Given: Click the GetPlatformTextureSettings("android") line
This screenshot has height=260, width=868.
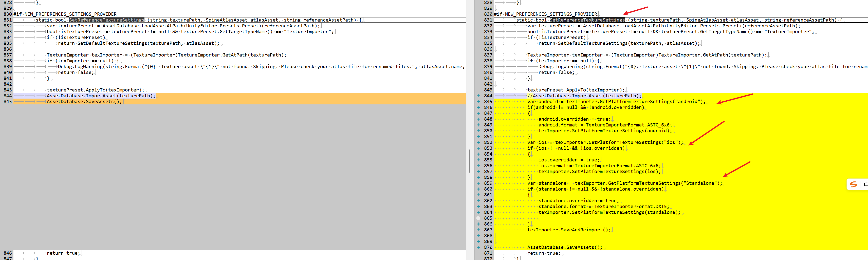Looking at the screenshot, I should pos(616,101).
